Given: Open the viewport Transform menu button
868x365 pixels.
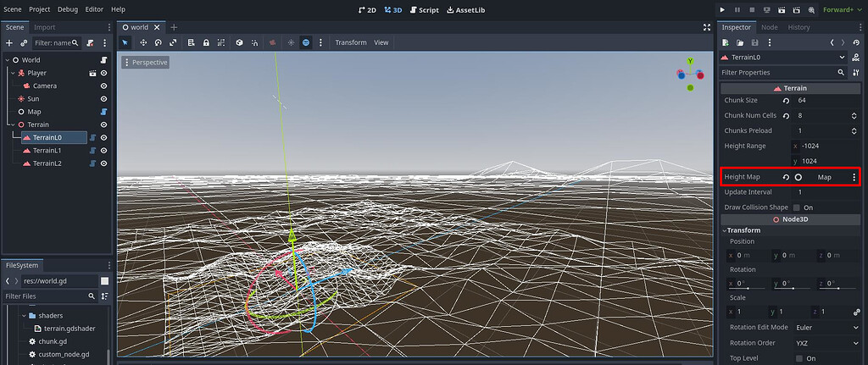Looking at the screenshot, I should click(350, 42).
